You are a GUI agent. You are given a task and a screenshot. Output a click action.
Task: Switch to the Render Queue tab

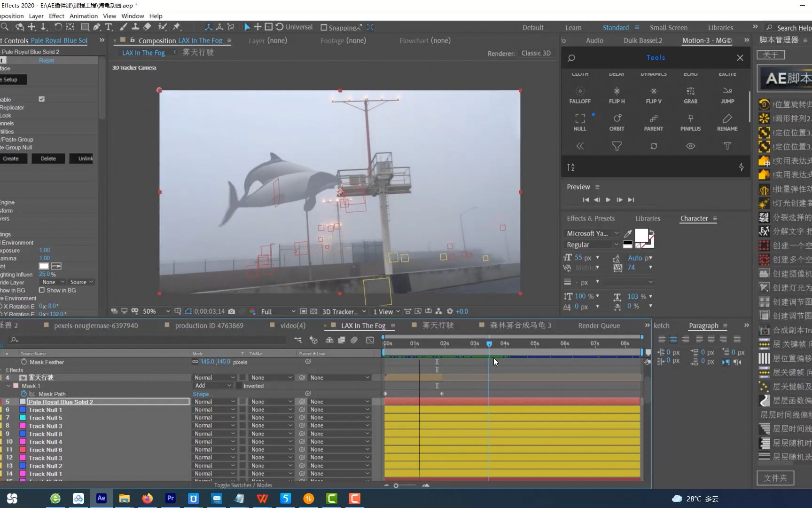pos(599,325)
